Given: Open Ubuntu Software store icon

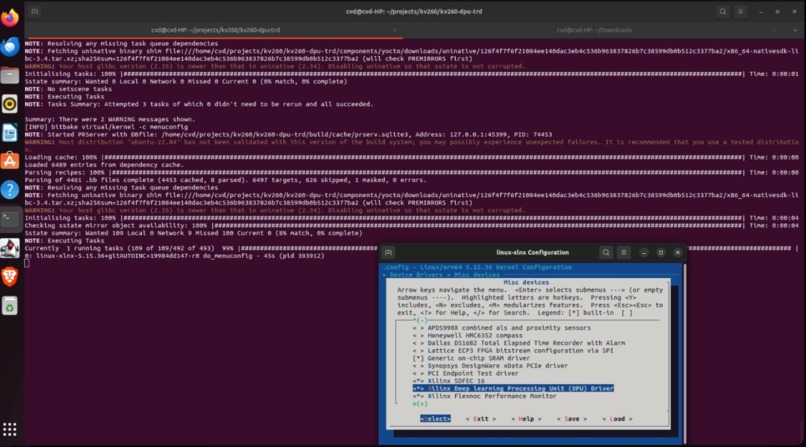Looking at the screenshot, I should click(x=10, y=161).
